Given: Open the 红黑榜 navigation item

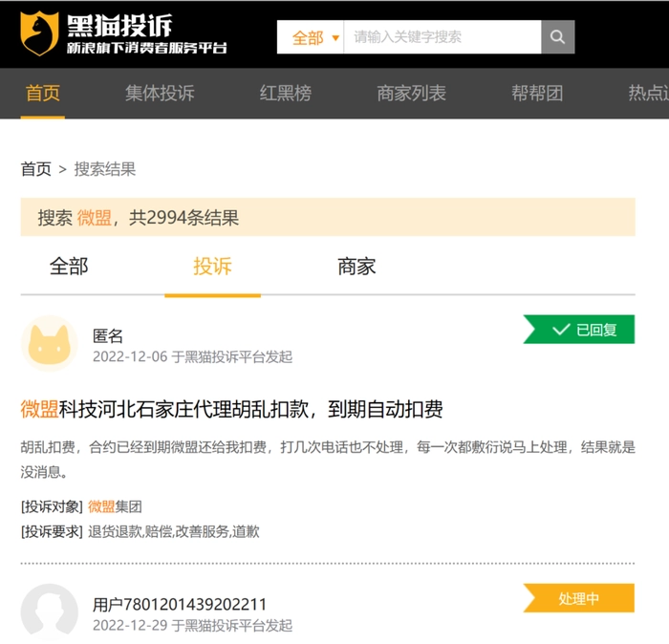Looking at the screenshot, I should pyautogui.click(x=286, y=93).
